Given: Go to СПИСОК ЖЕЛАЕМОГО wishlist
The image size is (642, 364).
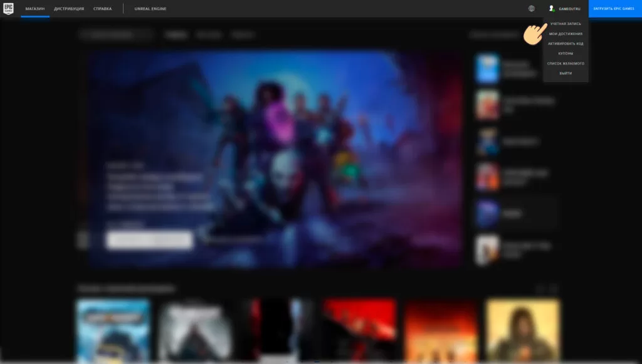Looking at the screenshot, I should 566,63.
